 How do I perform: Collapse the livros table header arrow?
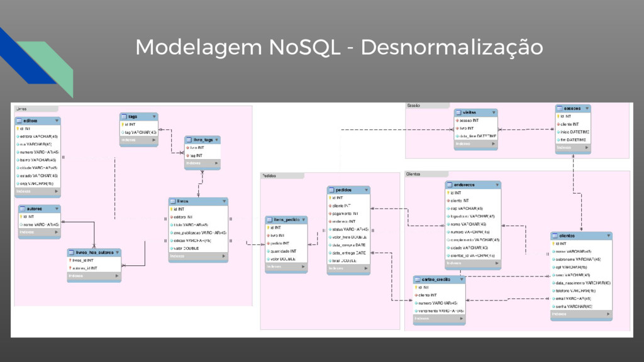(x=225, y=201)
